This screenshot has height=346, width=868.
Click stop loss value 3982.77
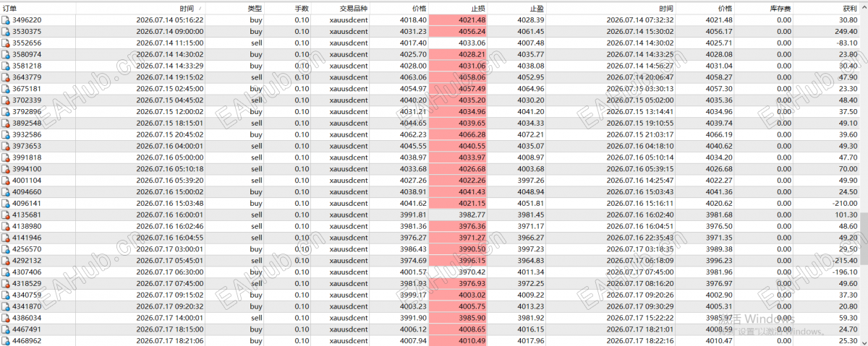coord(472,215)
